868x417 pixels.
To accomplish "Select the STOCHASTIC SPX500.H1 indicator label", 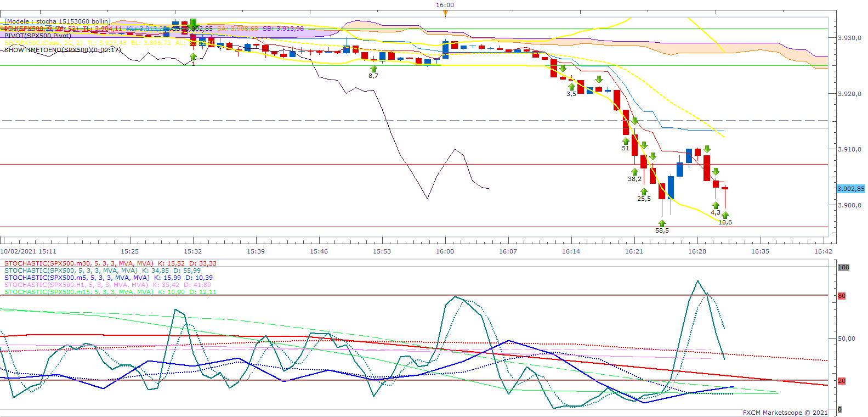I will pos(107,285).
